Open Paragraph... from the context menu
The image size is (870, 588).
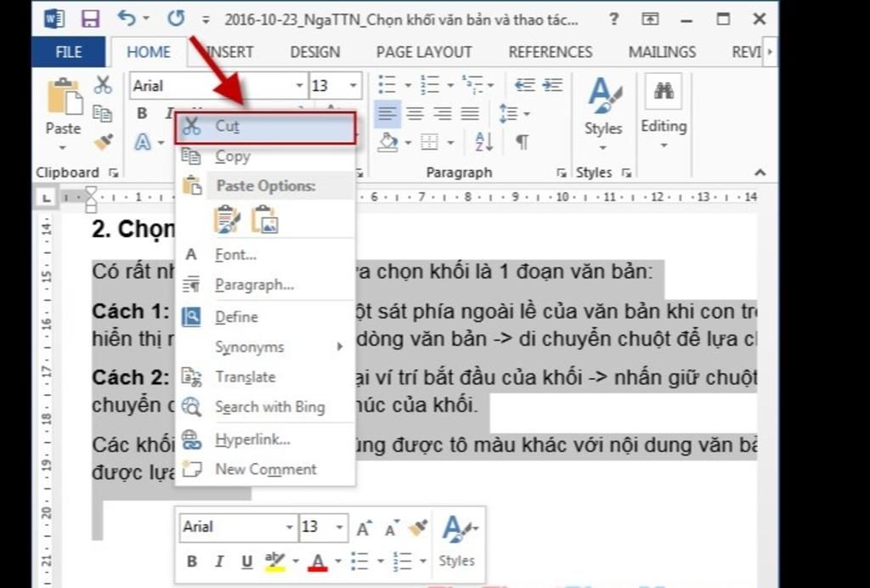click(x=265, y=286)
